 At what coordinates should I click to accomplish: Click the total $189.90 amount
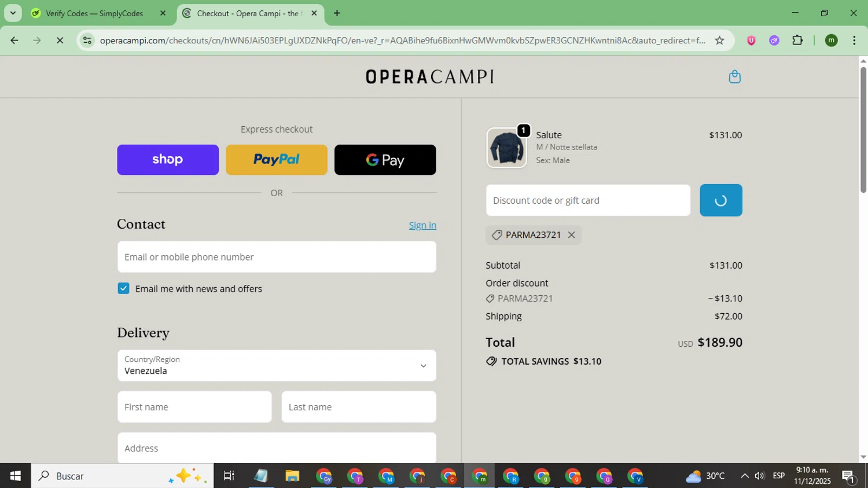coord(720,342)
